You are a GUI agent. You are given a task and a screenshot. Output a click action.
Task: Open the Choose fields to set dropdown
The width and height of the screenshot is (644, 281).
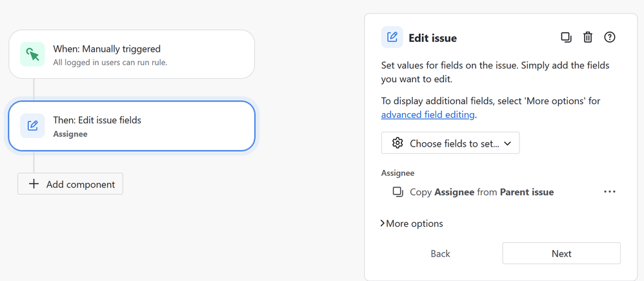(x=450, y=143)
